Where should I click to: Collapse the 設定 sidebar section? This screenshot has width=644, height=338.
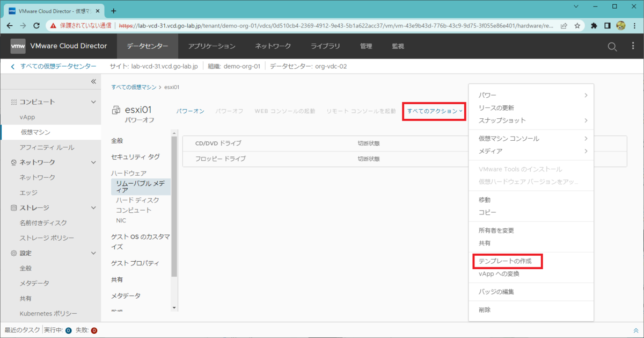pos(93,253)
